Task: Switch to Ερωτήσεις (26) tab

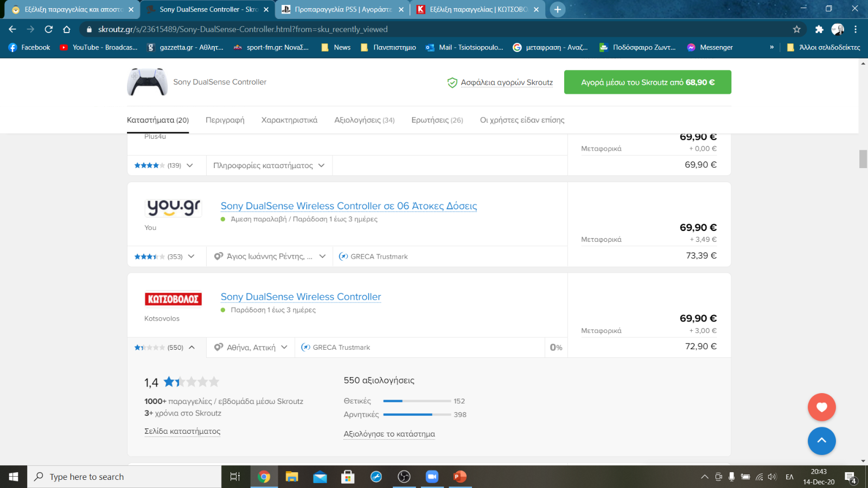Action: (x=437, y=120)
